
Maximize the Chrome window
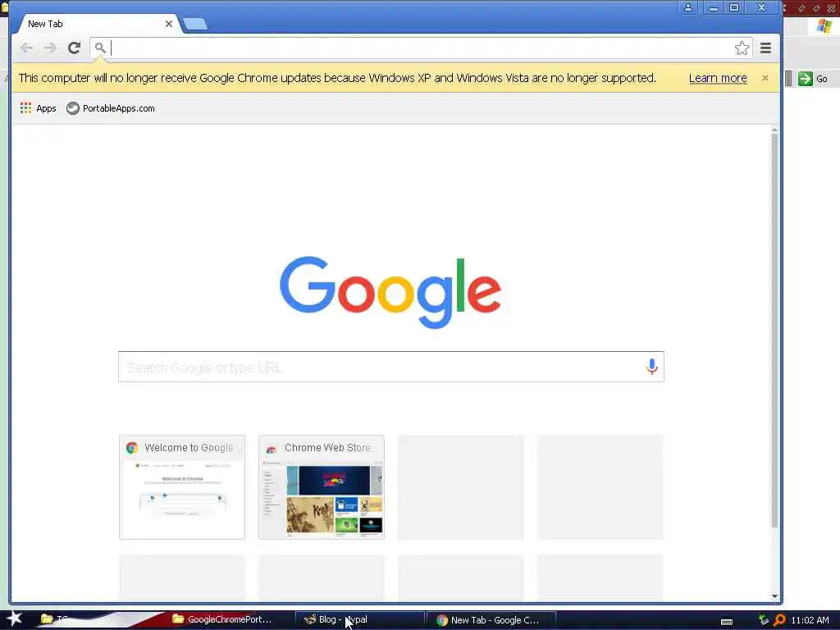click(x=734, y=7)
